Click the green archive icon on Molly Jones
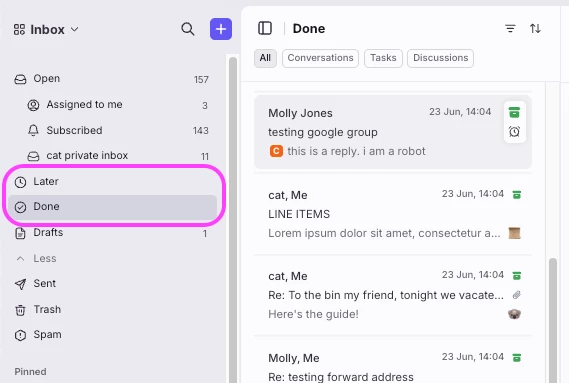This screenshot has height=383, width=569. coord(514,112)
